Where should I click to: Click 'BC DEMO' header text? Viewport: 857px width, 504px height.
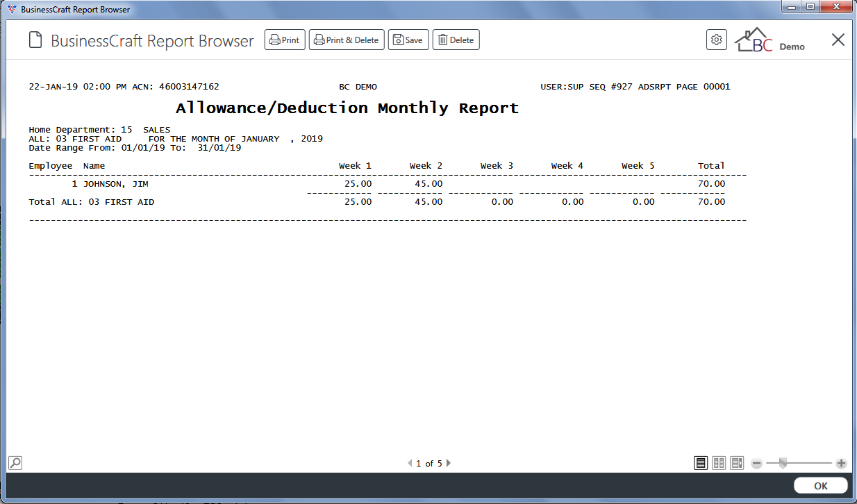[358, 87]
